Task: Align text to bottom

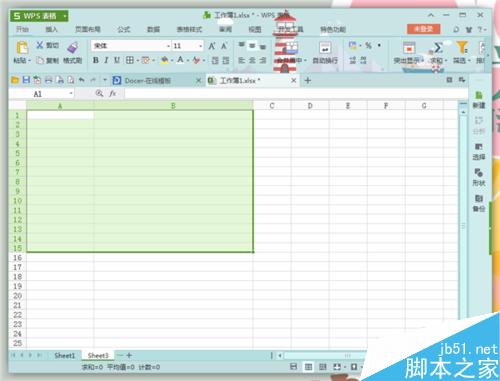Action: coord(263,46)
